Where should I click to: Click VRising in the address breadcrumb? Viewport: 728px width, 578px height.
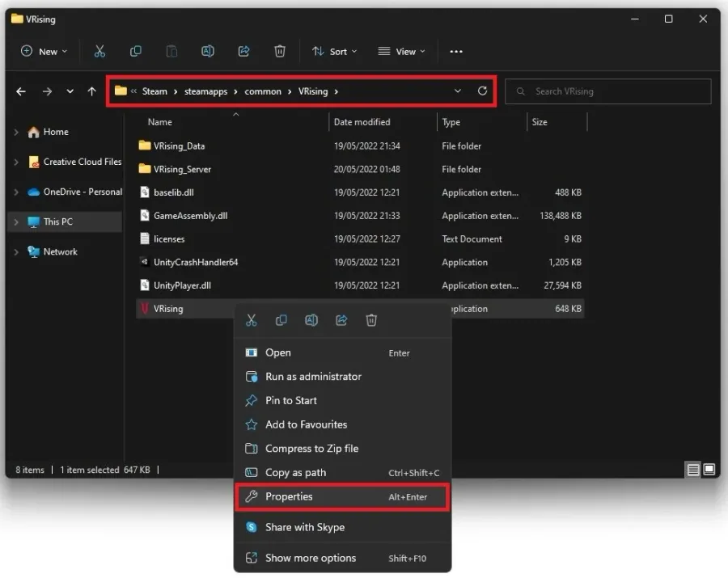(313, 91)
